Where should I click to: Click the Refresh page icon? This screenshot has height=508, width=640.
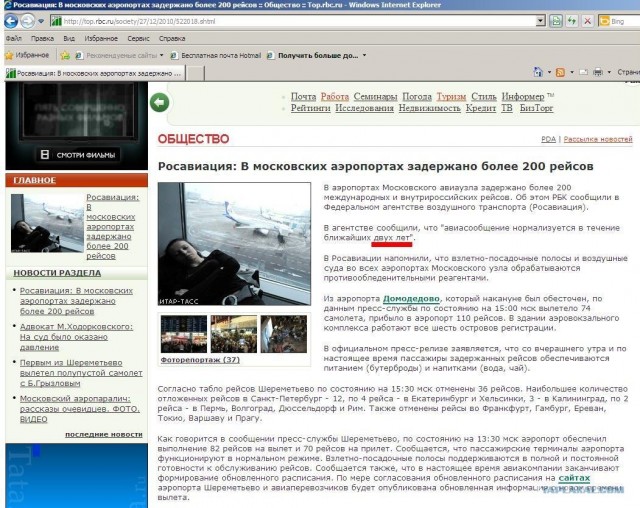point(571,21)
